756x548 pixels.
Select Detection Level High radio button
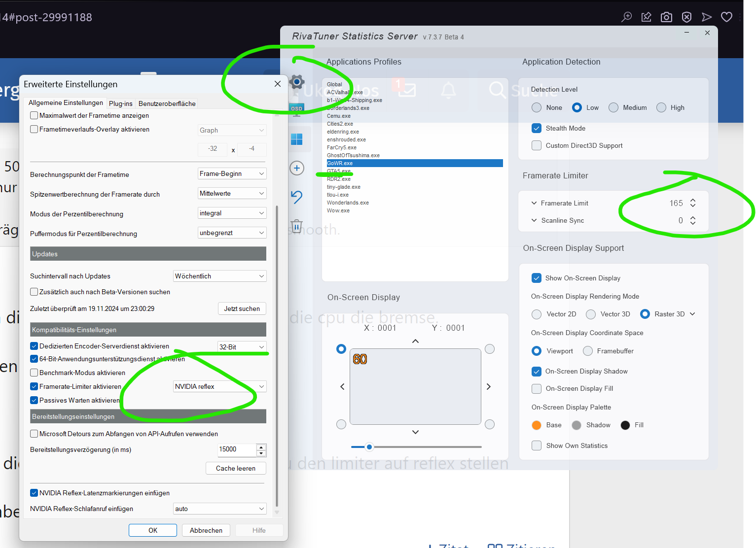coord(661,107)
